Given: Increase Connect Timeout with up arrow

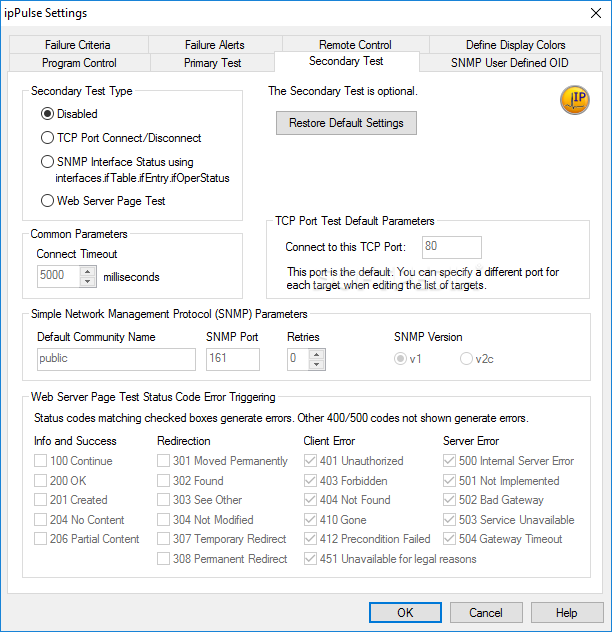Looking at the screenshot, I should [x=87, y=271].
